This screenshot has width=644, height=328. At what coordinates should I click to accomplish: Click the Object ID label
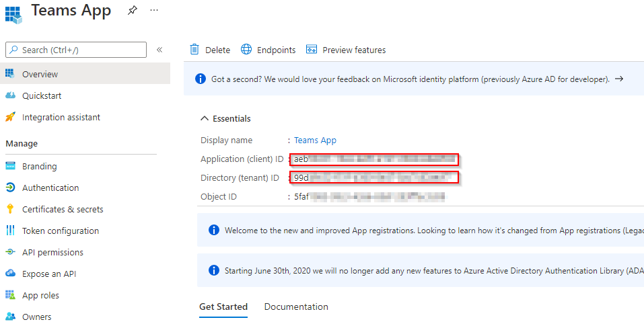click(219, 197)
